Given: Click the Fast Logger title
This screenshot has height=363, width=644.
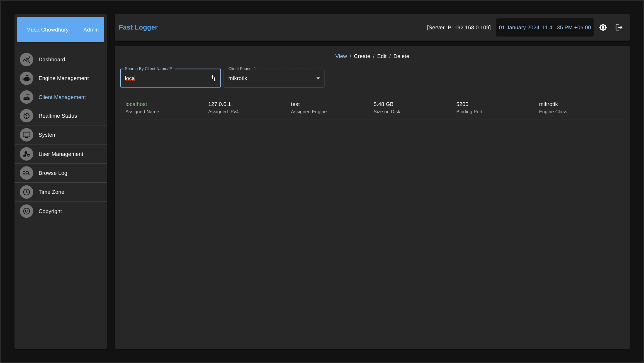Looking at the screenshot, I should click(x=138, y=28).
